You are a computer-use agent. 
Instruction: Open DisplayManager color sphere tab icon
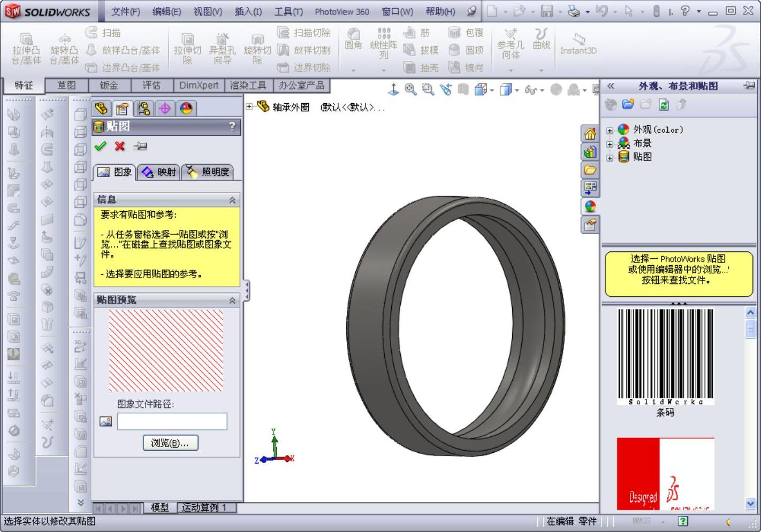[x=186, y=109]
